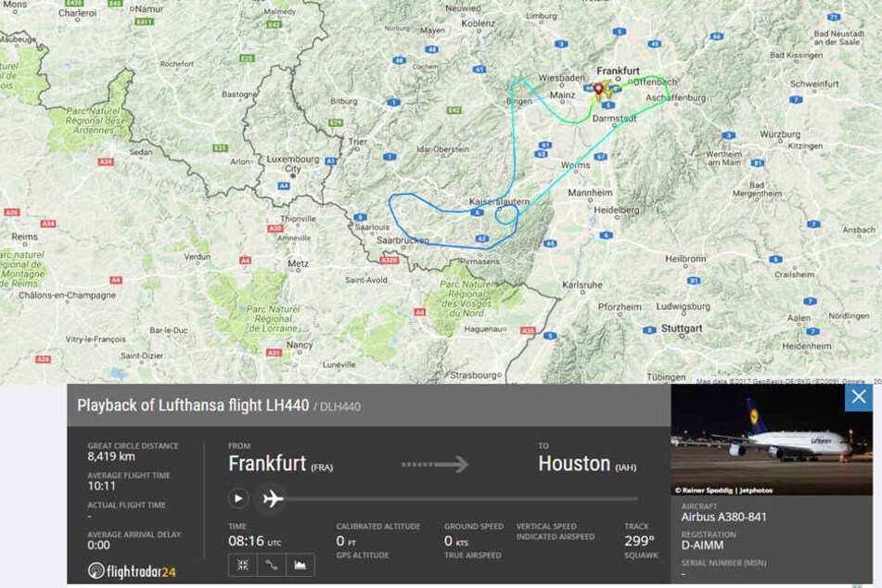Screen dimensions: 882x588
Task: Click the Heilbronn label on map
Action: [685, 259]
